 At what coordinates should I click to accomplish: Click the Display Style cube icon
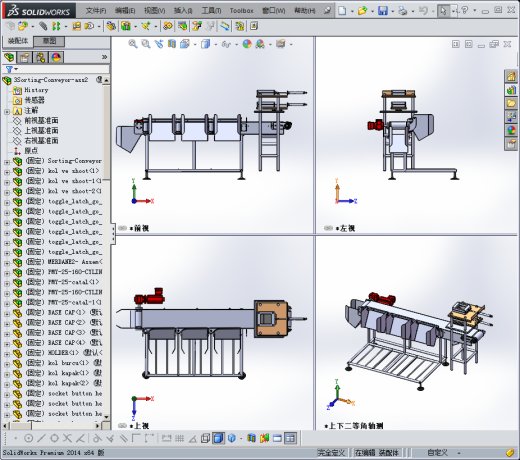[205, 44]
